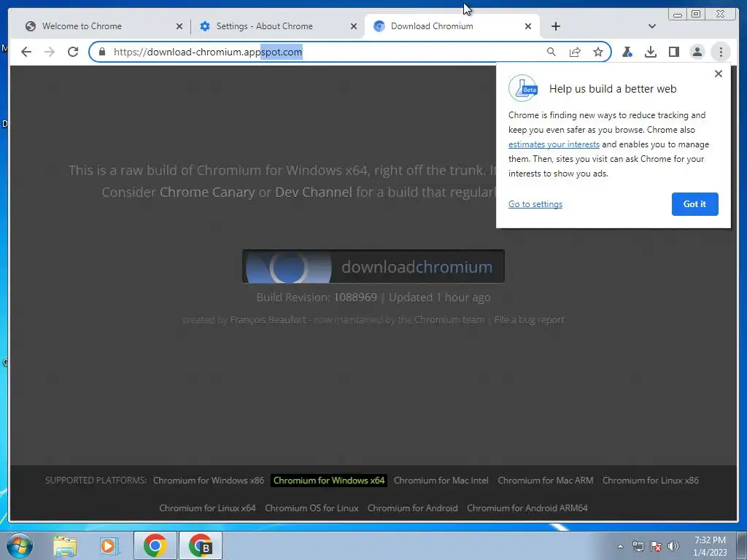Choose Chromium for Windows x86 platform
The width and height of the screenshot is (747, 560).
208,481
